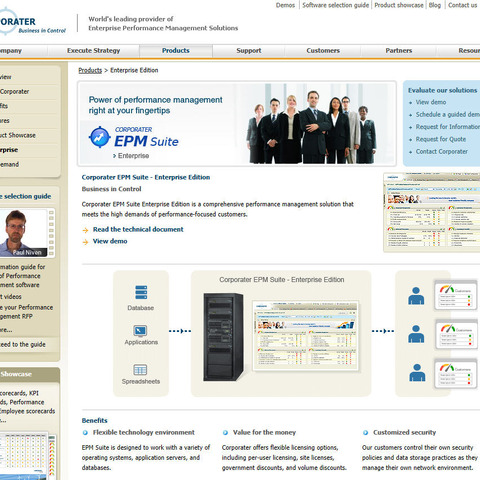Open the Software selection guide top link
Viewport: 480px width, 480px height.
pos(335,5)
